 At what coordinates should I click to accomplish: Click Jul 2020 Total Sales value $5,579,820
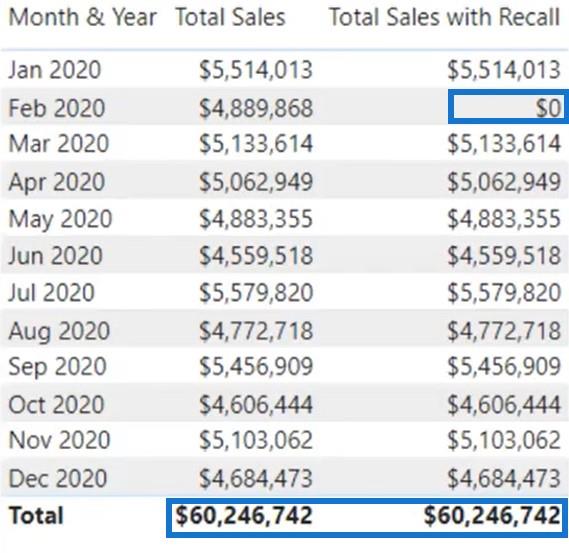[x=256, y=292]
